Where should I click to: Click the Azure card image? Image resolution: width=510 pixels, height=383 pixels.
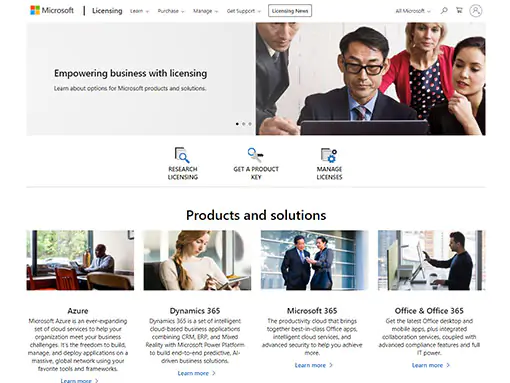point(80,260)
